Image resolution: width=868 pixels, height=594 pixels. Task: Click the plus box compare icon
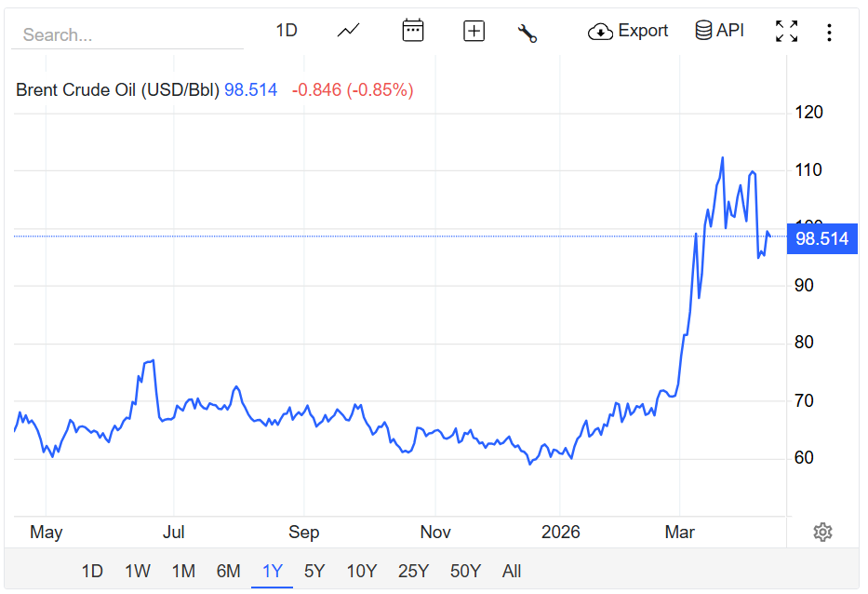tap(474, 31)
